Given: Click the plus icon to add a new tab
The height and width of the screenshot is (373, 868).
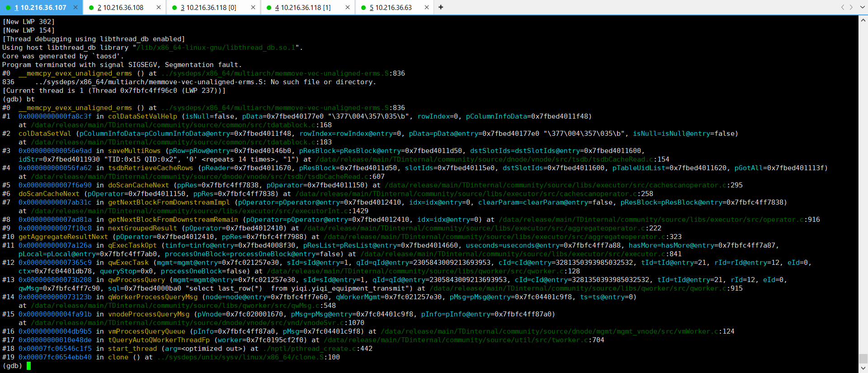Looking at the screenshot, I should (441, 7).
